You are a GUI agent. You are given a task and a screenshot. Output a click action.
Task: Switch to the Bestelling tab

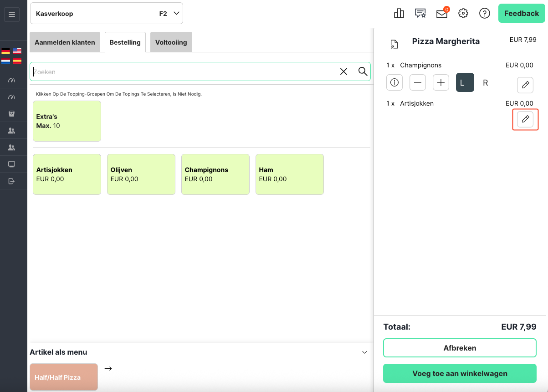125,42
